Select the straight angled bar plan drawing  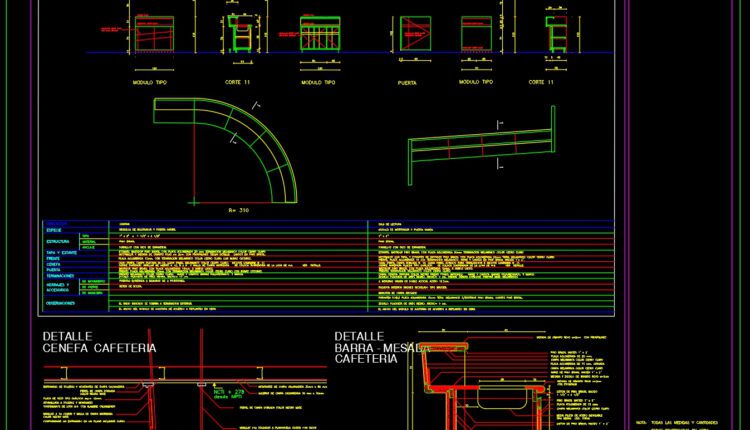(x=482, y=146)
